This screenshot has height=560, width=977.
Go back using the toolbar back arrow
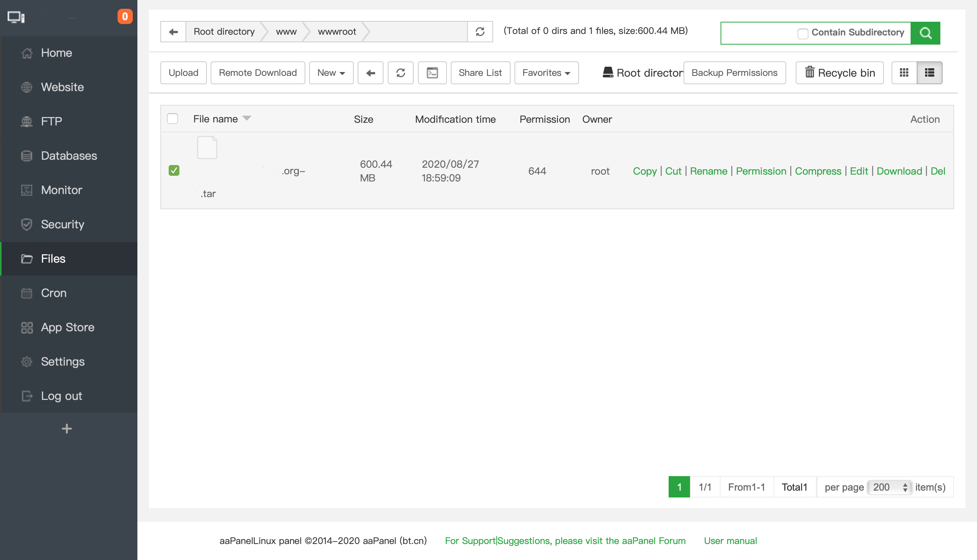pyautogui.click(x=370, y=73)
